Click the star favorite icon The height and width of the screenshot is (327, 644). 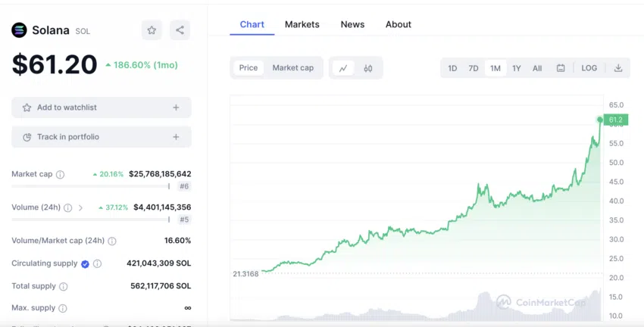(152, 30)
